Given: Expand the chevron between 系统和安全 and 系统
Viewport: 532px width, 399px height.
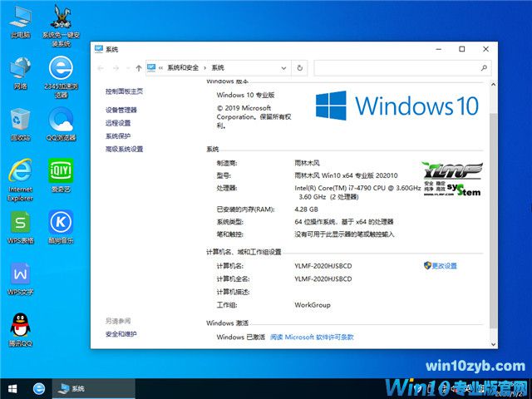Looking at the screenshot, I should coord(205,68).
